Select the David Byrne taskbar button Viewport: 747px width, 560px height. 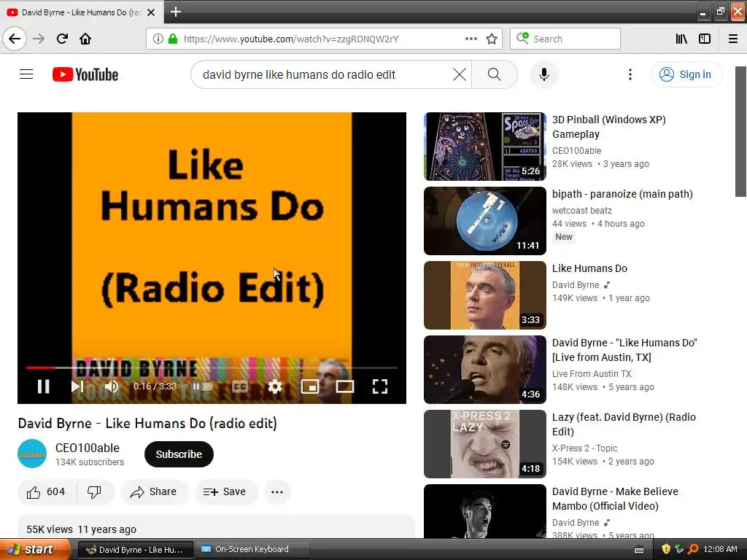[x=135, y=550]
